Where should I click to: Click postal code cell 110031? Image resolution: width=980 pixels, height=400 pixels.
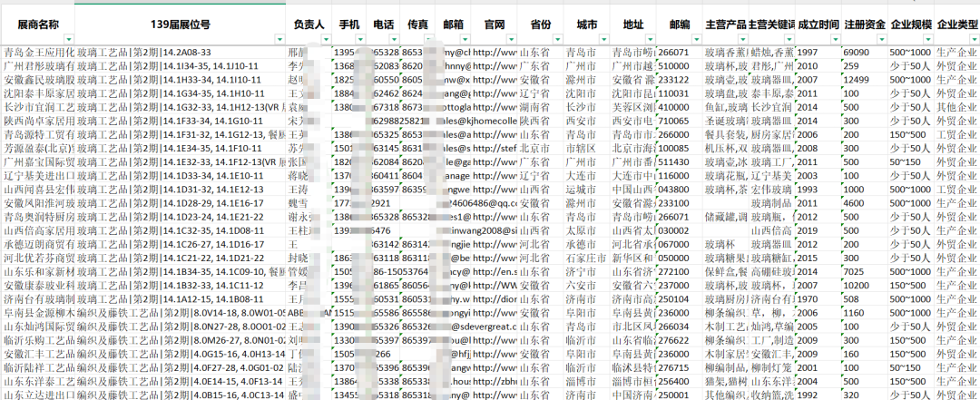680,93
